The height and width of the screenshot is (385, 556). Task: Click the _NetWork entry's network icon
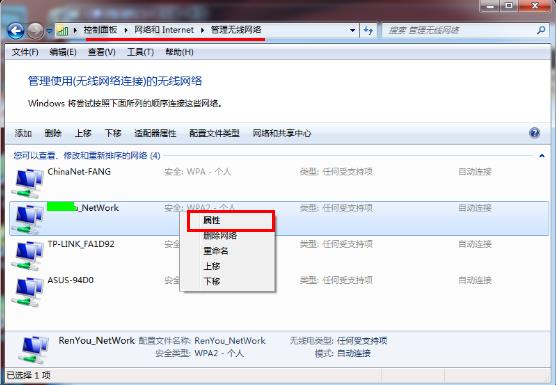(x=28, y=219)
